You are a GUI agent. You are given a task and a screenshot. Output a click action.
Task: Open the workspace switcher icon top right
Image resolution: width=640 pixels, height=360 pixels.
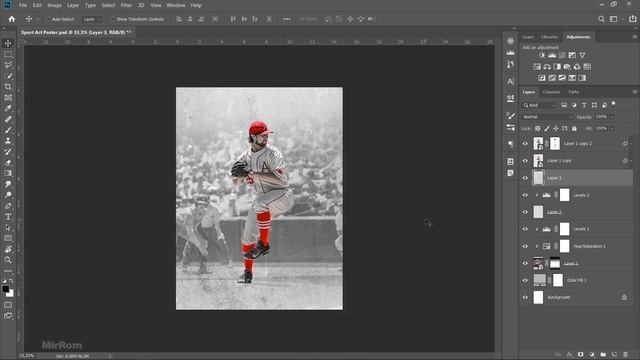(x=613, y=19)
